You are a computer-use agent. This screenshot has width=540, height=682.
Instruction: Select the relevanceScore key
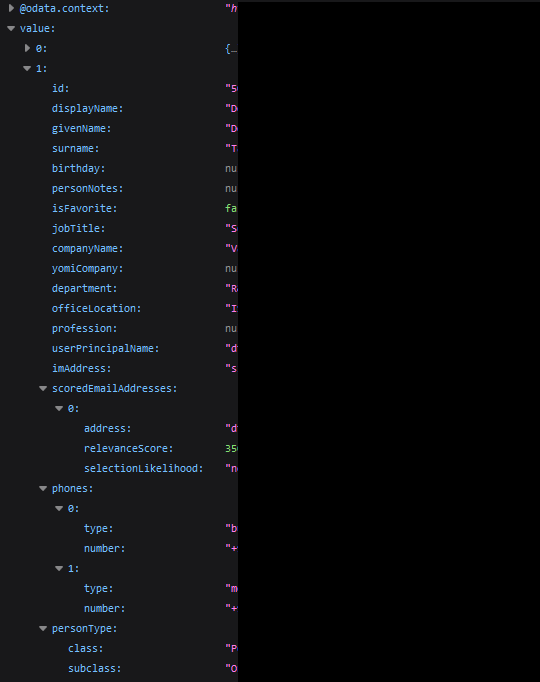129,448
